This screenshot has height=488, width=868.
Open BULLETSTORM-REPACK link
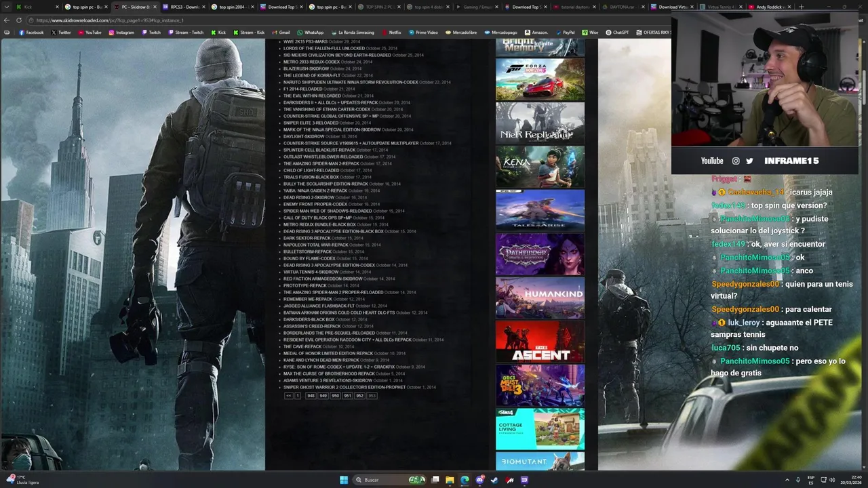tap(307, 251)
